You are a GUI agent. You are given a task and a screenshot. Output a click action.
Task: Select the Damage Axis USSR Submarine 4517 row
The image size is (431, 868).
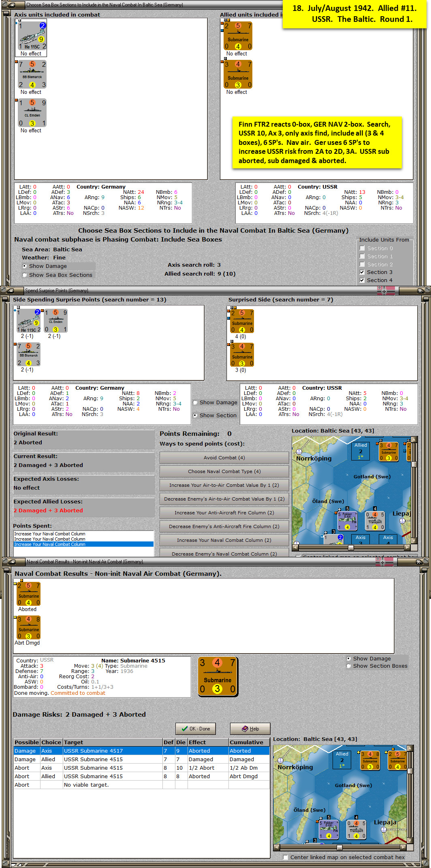point(142,751)
